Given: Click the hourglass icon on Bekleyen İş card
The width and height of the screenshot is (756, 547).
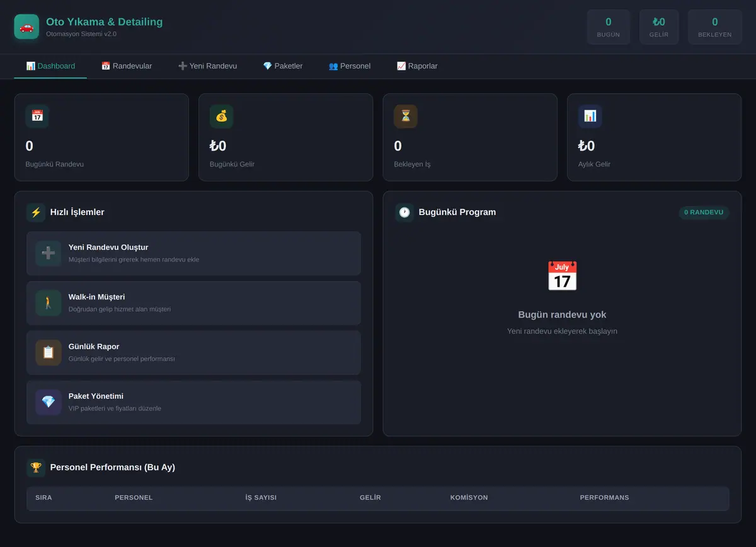Looking at the screenshot, I should pos(406,116).
